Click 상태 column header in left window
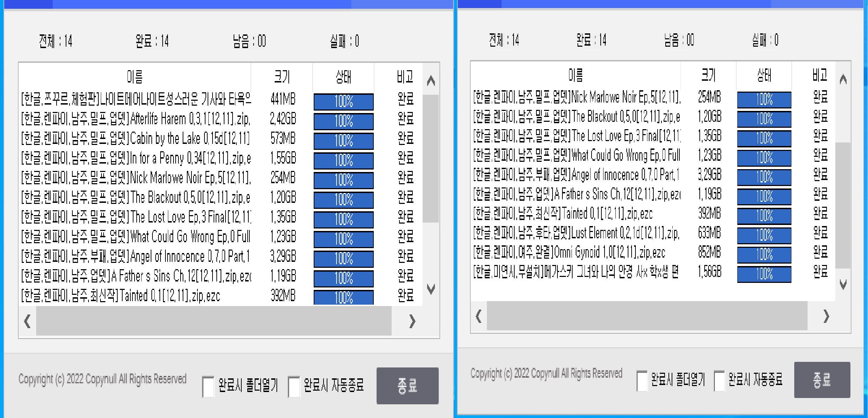 coord(343,77)
